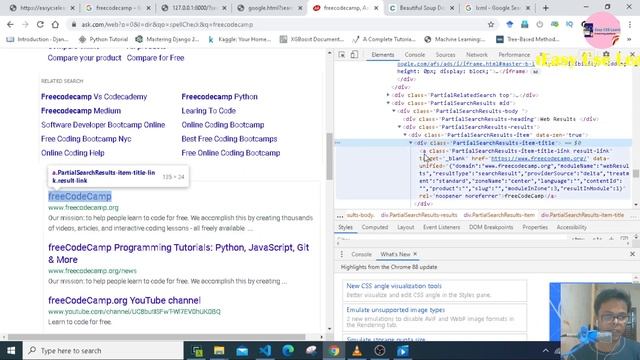Switch to Chrome in the taskbar

pos(334,351)
